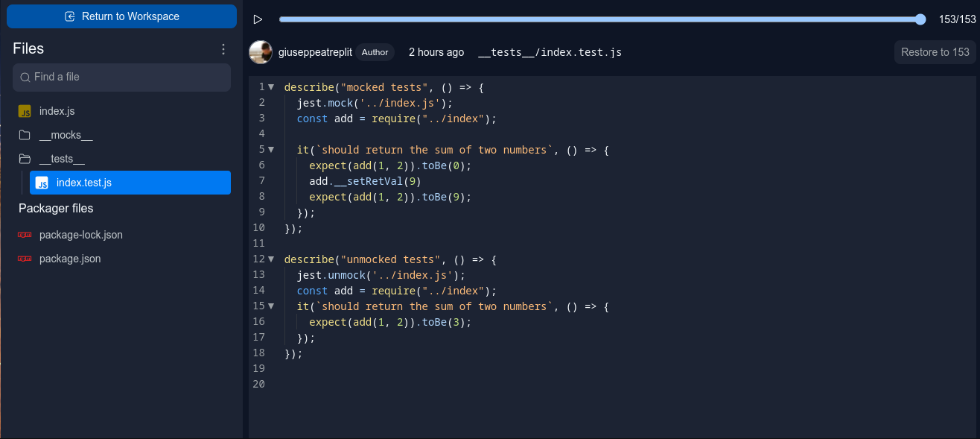Collapse the it block on line 5
This screenshot has width=980, height=439.
click(271, 149)
